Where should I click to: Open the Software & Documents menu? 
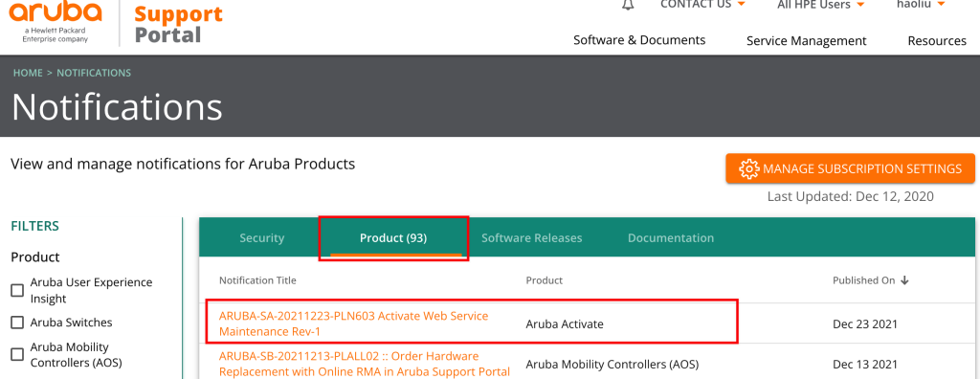pos(639,40)
